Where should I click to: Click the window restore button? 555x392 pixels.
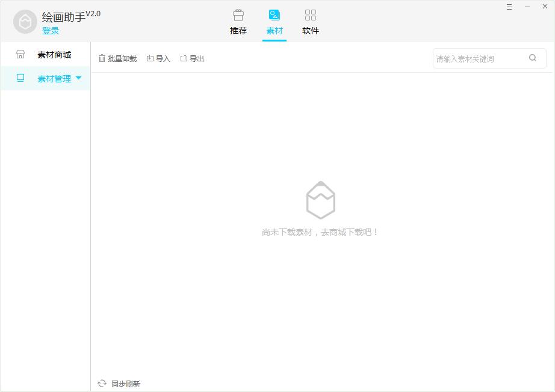[527, 7]
